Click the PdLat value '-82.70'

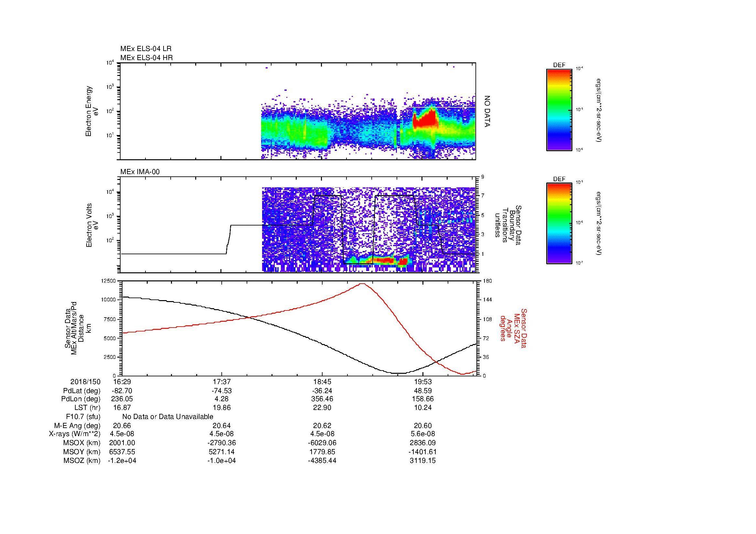coord(122,391)
